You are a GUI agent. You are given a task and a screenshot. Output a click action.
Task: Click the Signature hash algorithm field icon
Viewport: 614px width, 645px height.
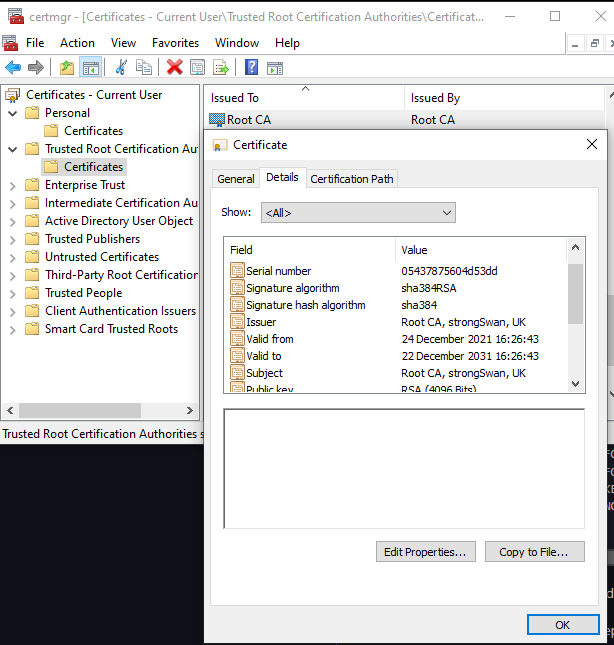tap(237, 304)
